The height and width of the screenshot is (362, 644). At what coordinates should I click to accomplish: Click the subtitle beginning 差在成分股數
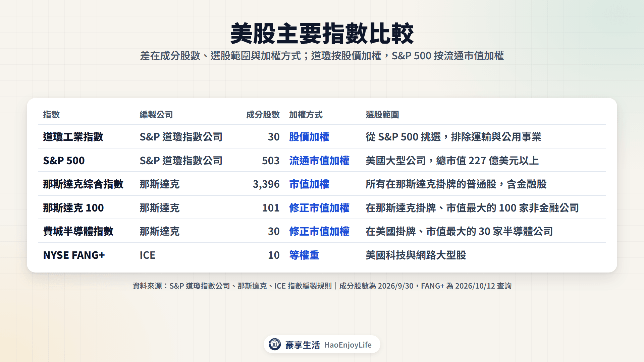[322, 56]
